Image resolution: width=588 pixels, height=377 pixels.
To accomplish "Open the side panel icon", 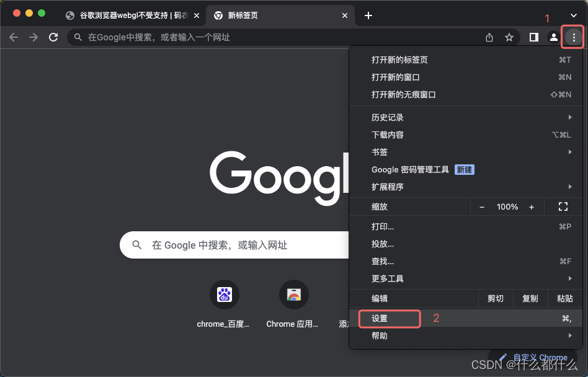I will tap(533, 37).
